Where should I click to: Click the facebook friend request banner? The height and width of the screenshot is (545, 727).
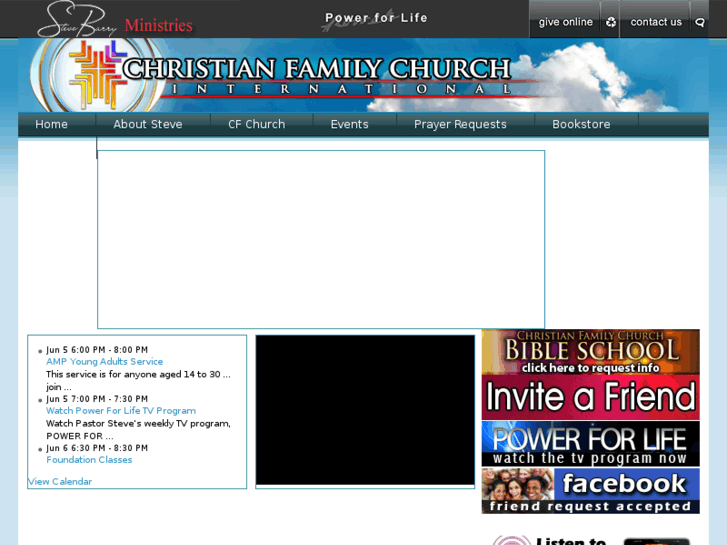[590, 491]
